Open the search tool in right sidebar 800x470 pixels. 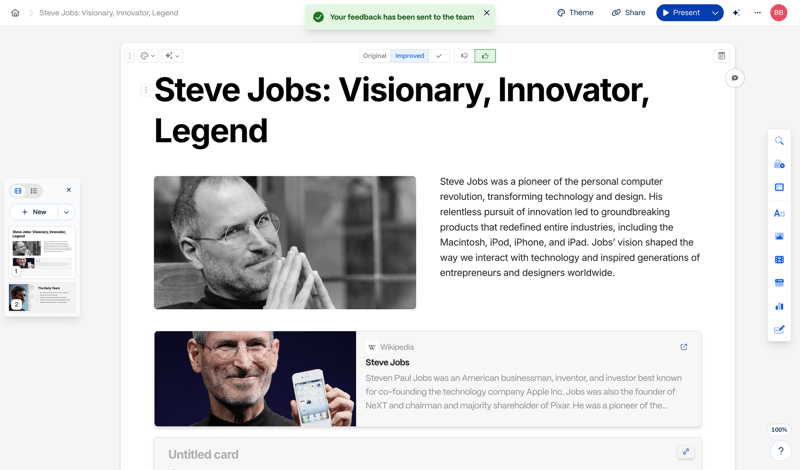[779, 141]
